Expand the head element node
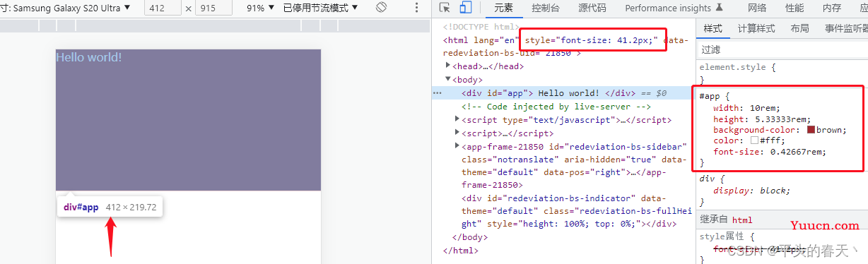Image resolution: width=868 pixels, height=264 pixels. click(x=448, y=66)
